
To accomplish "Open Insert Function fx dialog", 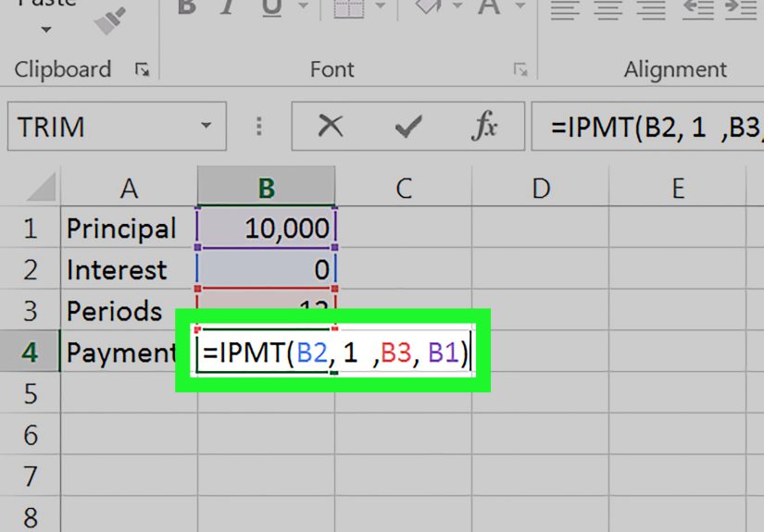I will coord(484,126).
